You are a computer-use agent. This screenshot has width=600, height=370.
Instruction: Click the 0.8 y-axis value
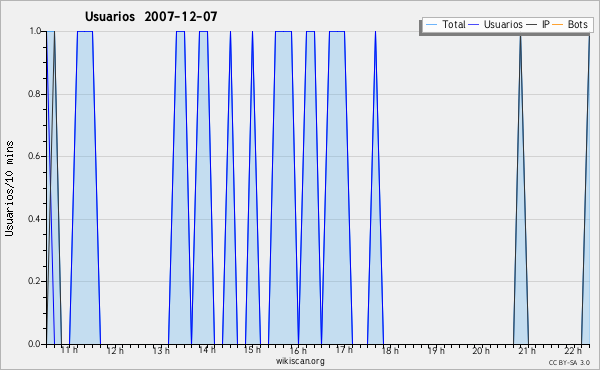(x=35, y=94)
